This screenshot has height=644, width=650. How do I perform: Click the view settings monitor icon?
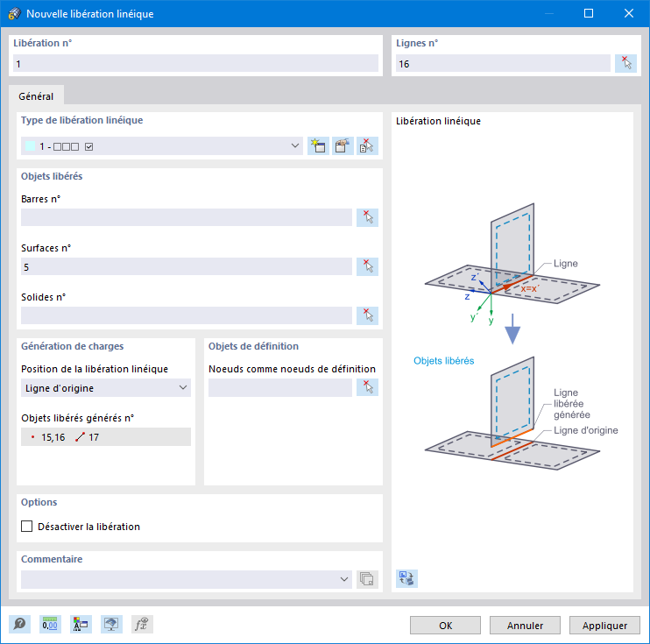pos(111,624)
